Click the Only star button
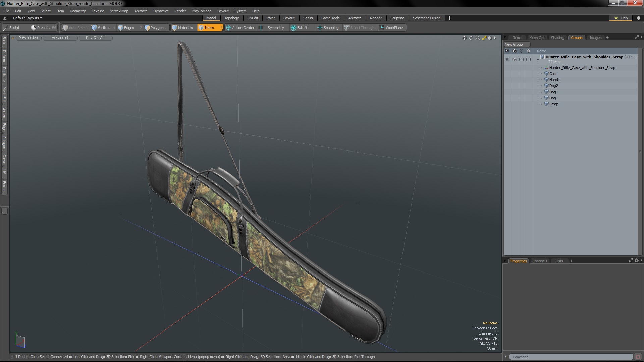Viewport: 644px width, 362px height. click(621, 18)
